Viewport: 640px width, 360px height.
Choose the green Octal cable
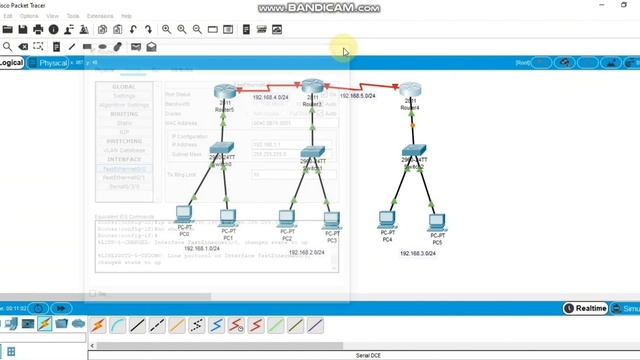[276, 326]
